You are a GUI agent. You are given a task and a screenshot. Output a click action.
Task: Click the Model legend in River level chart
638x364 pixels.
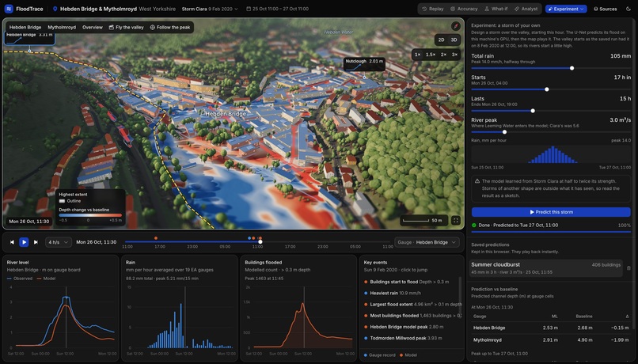click(46, 279)
